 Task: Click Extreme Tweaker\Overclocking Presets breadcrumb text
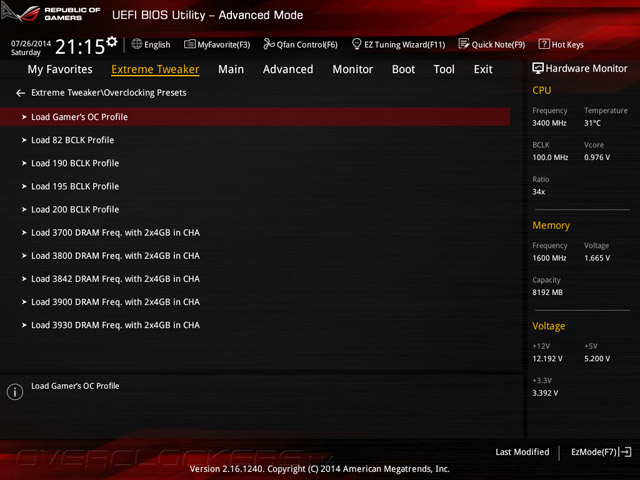click(x=109, y=93)
